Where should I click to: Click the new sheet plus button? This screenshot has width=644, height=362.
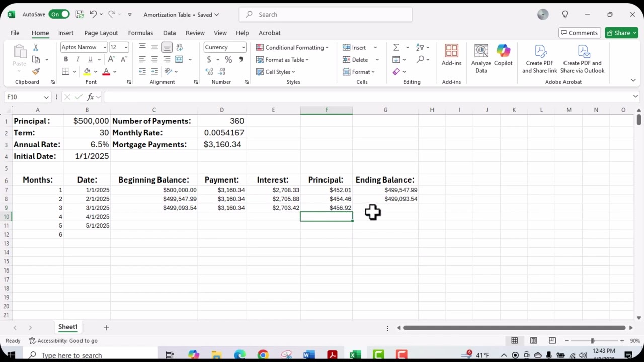[x=106, y=327]
